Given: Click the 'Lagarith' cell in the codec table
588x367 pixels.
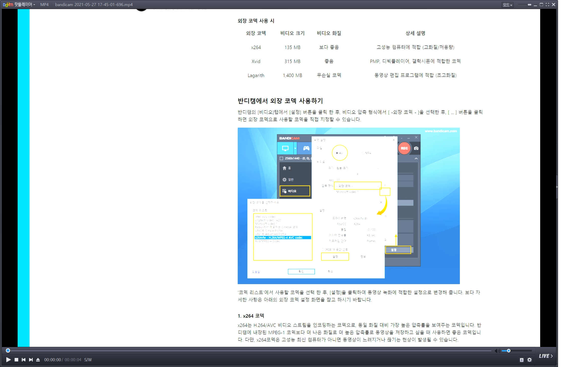Looking at the screenshot, I should [x=256, y=75].
